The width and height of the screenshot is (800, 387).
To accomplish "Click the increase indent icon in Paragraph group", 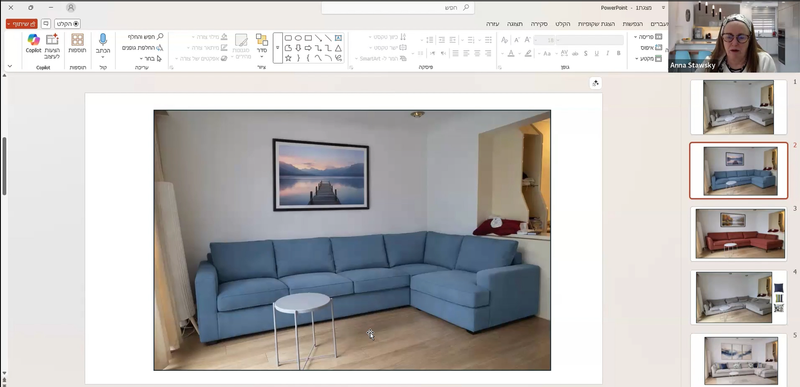I will [441, 40].
